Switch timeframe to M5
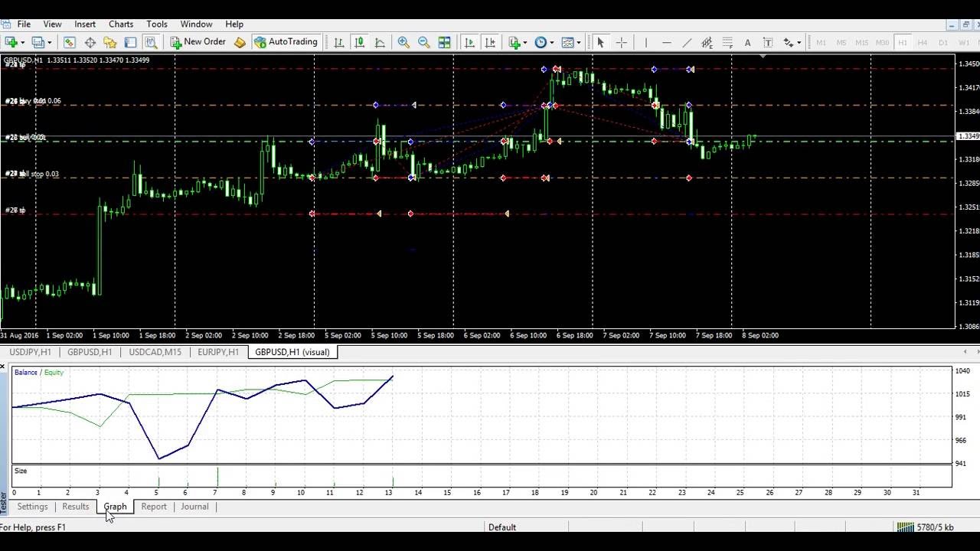Screen dimensions: 980x551 tap(841, 42)
